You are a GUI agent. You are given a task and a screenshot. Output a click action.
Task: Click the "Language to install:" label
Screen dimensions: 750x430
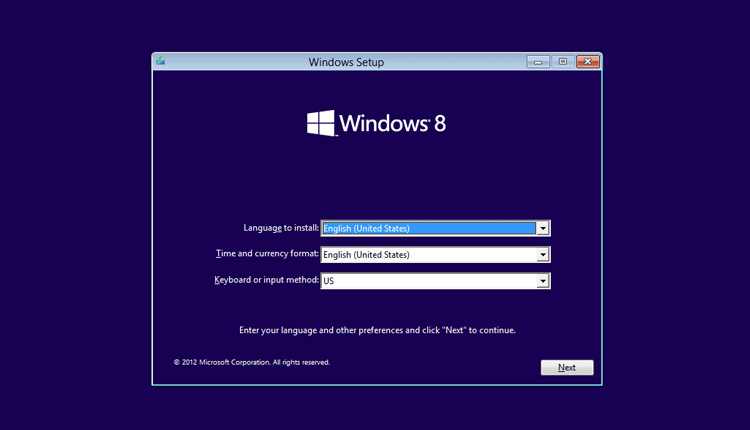pos(281,228)
